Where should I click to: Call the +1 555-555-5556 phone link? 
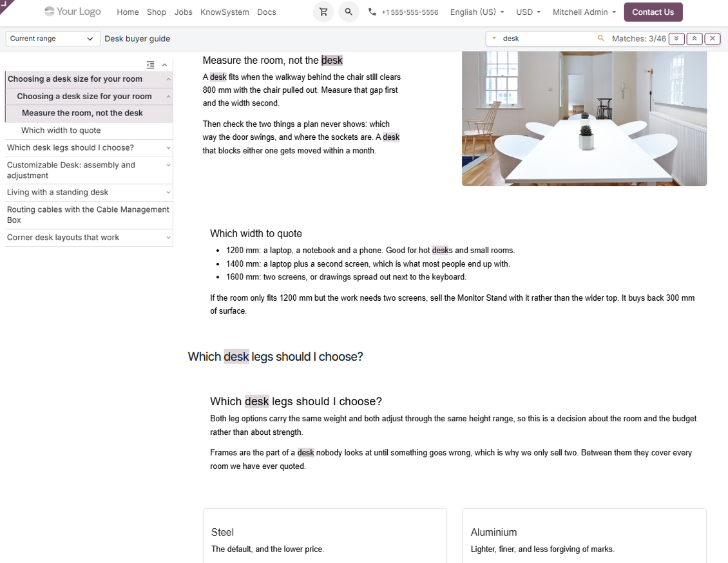pos(410,12)
